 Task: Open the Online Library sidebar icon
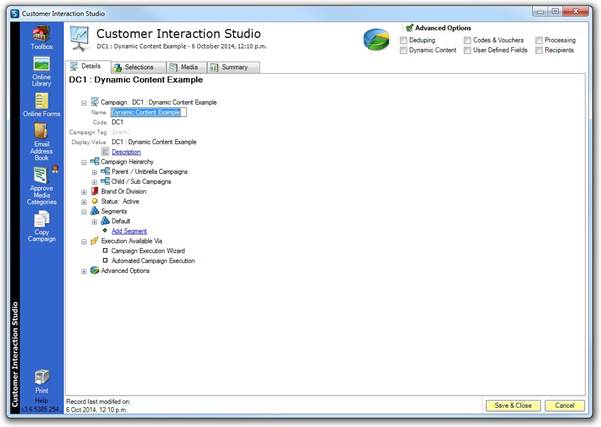click(41, 72)
